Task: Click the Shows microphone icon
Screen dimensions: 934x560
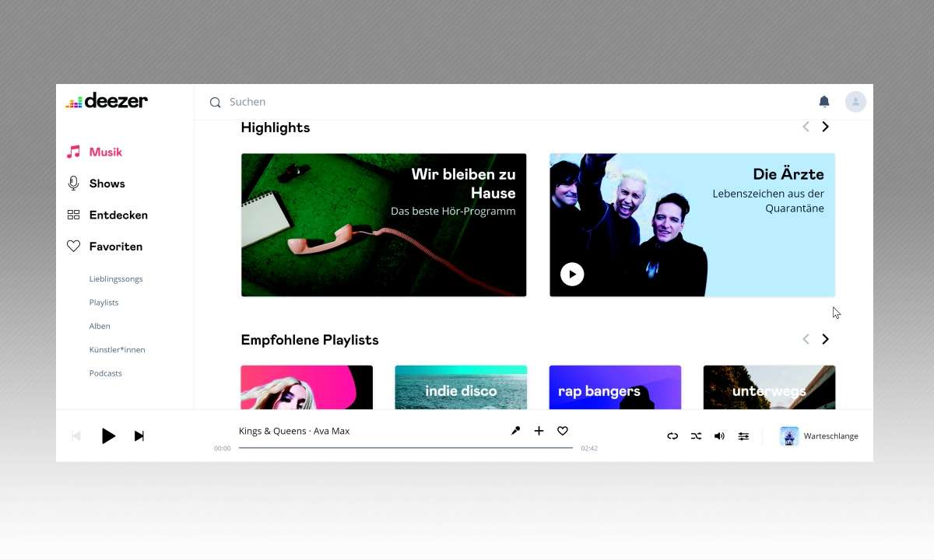Action: tap(73, 184)
